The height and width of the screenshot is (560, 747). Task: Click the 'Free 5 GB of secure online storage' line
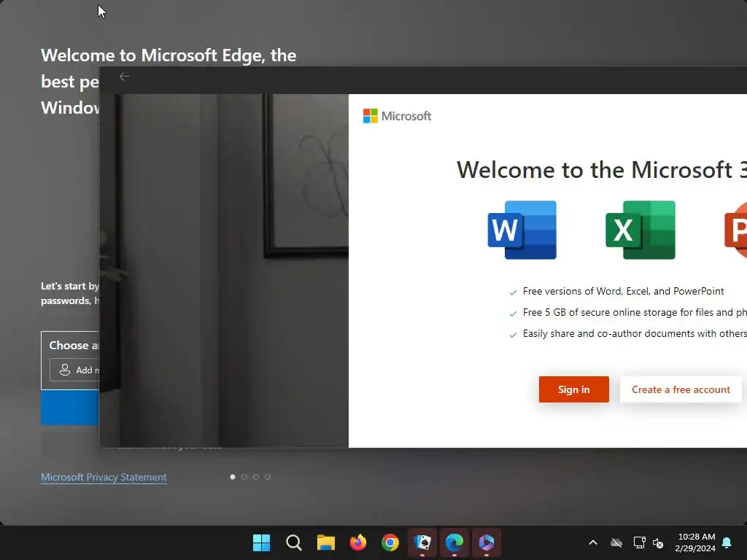[635, 312]
